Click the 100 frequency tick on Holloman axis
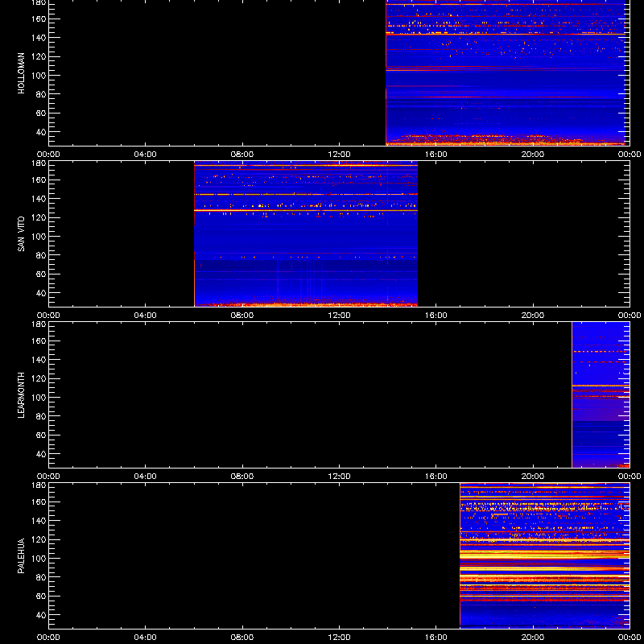644x644 pixels. pyautogui.click(x=40, y=76)
